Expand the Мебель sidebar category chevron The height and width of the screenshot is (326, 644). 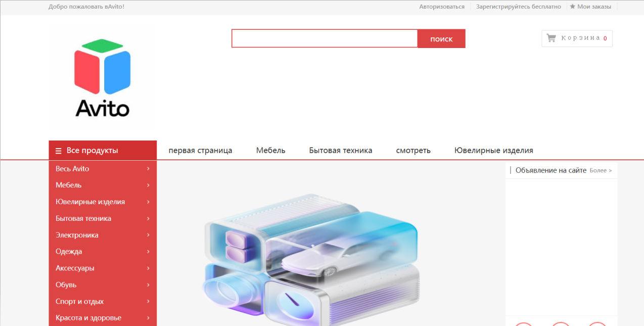tap(148, 185)
